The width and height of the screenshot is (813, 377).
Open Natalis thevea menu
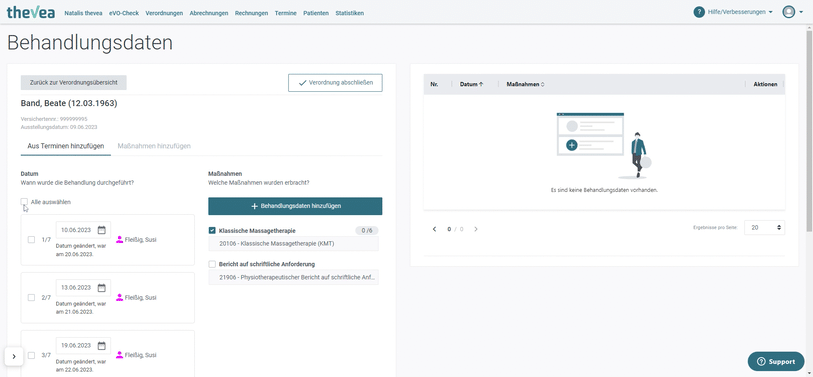pos(83,13)
